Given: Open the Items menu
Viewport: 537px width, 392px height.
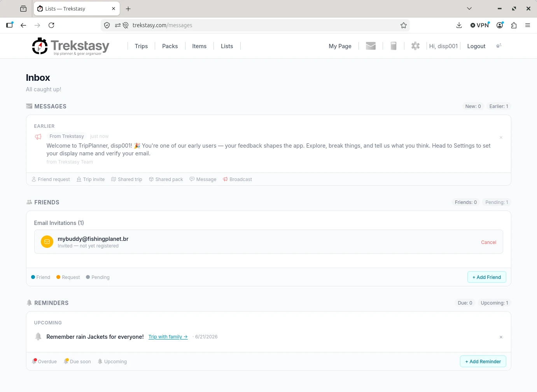Looking at the screenshot, I should tap(199, 46).
